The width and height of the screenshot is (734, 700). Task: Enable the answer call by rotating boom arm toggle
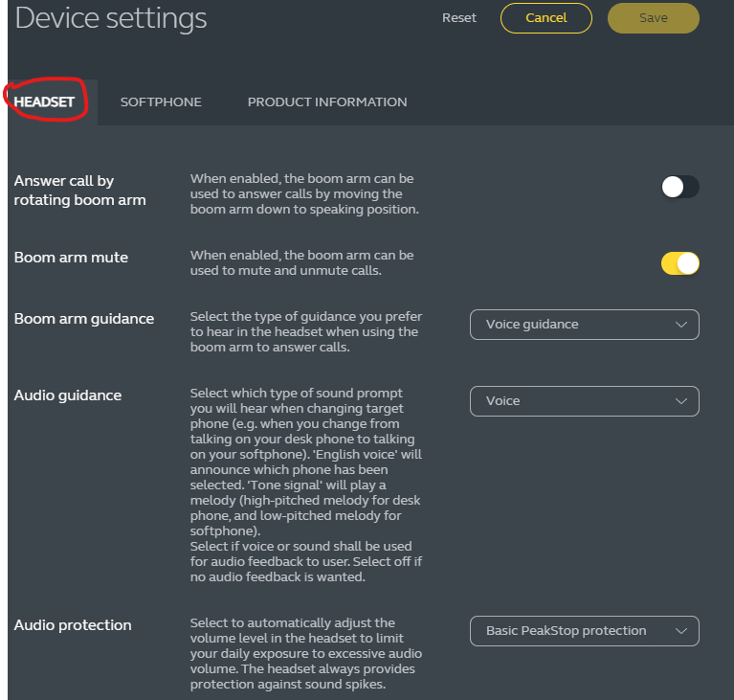tap(680, 187)
